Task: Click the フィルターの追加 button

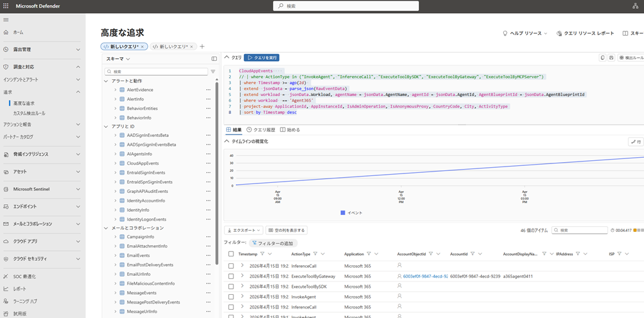Action: point(273,243)
